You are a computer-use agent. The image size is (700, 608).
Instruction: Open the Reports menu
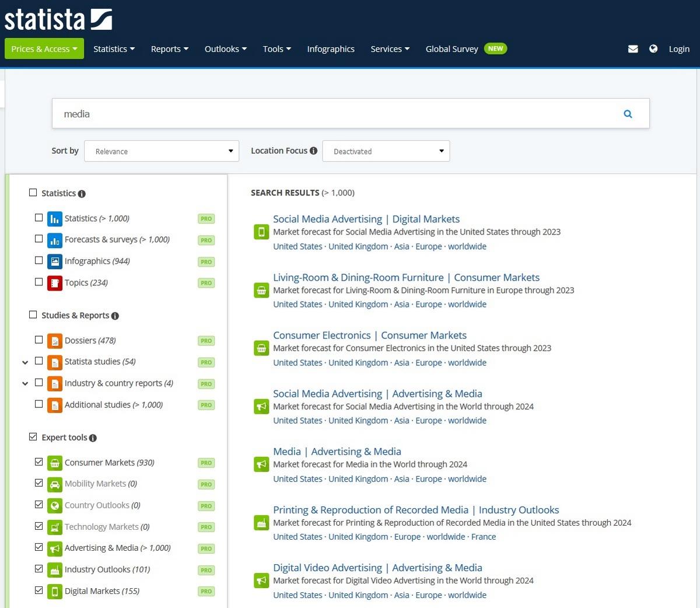(169, 49)
